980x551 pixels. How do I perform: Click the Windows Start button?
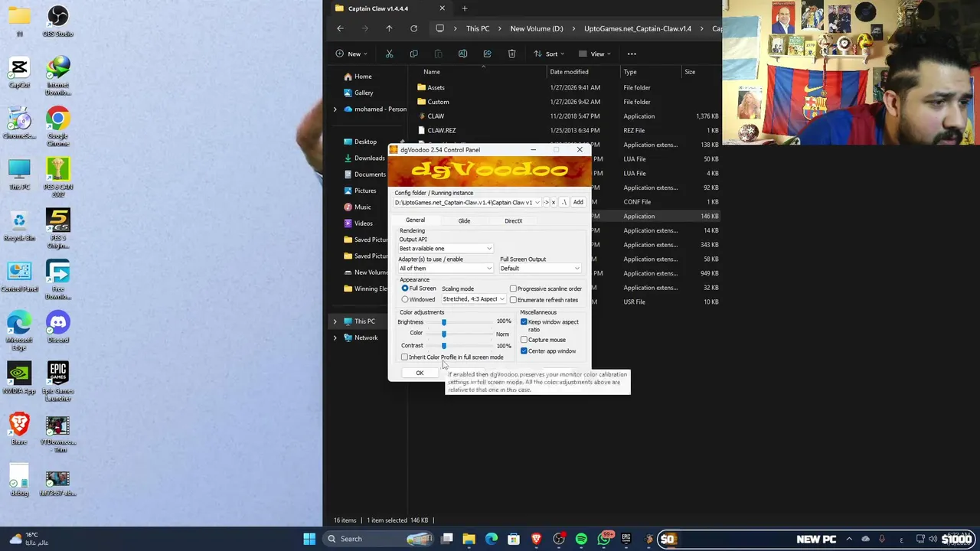(x=309, y=539)
